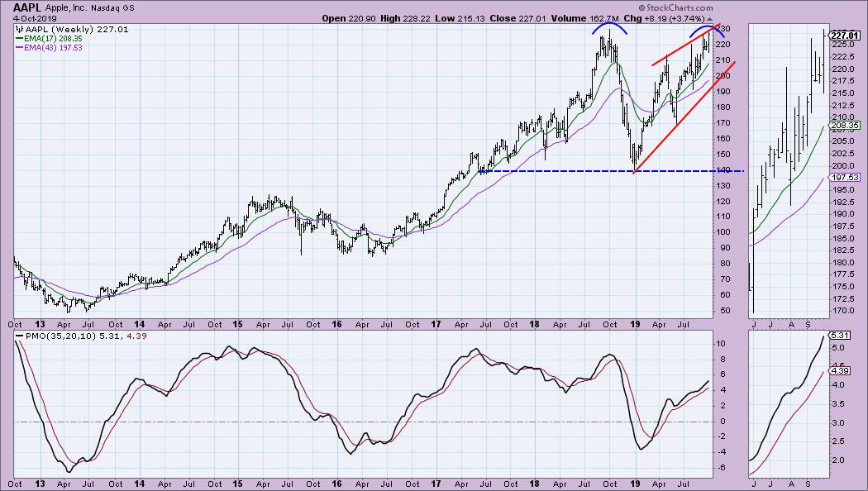Click the PMO zero dash-dot line
Viewport: 868px width, 491px height.
(x=363, y=422)
